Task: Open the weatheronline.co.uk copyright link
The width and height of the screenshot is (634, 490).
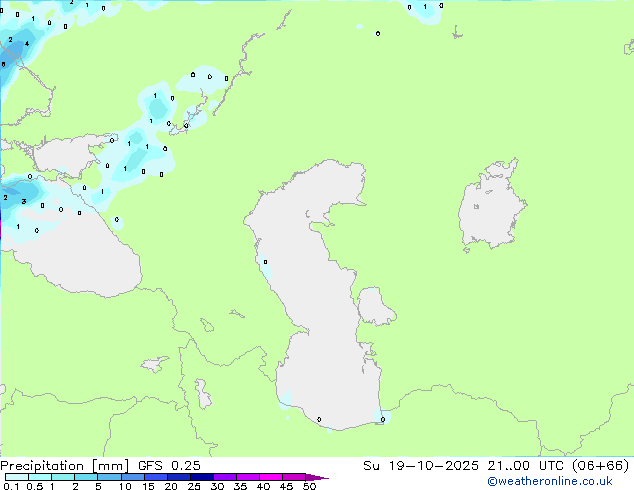Action: coord(549,481)
